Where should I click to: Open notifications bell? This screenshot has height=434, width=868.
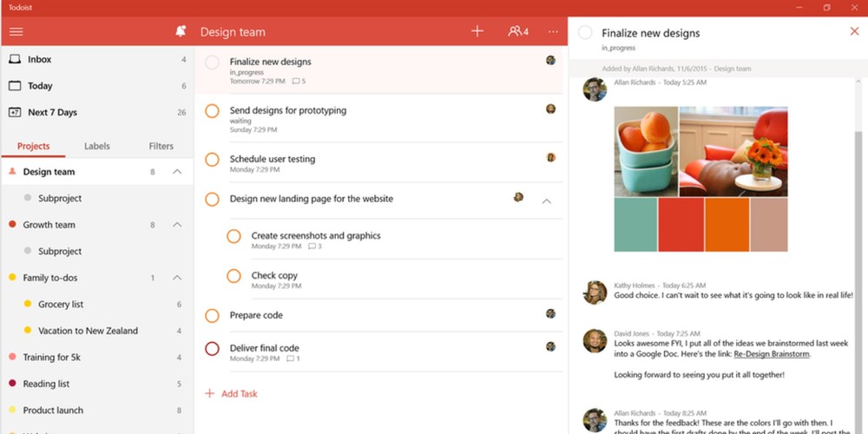[181, 31]
